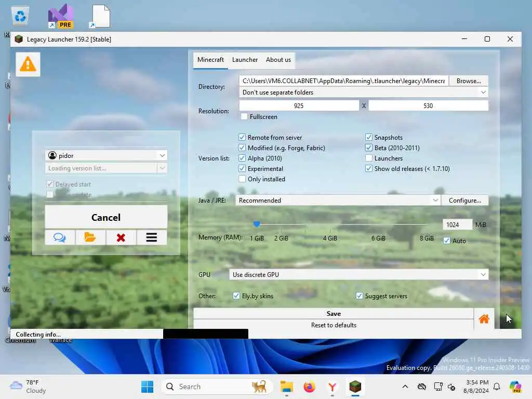Show hidden system tray icons
532x399 pixels.
point(405,387)
